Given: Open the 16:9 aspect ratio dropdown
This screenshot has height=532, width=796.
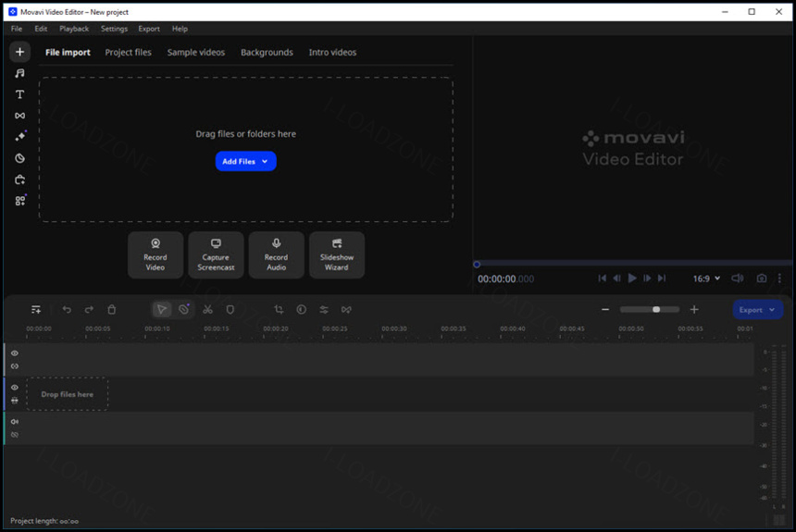Looking at the screenshot, I should coord(706,278).
